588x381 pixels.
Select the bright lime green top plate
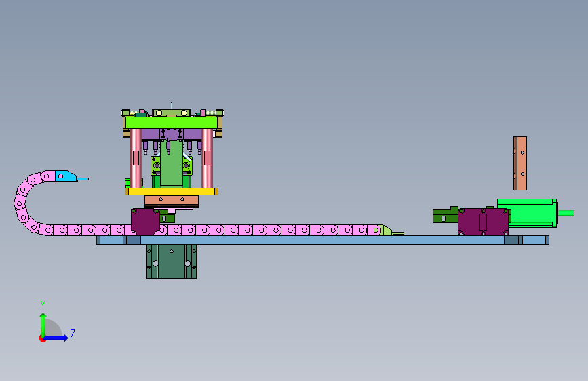point(172,122)
